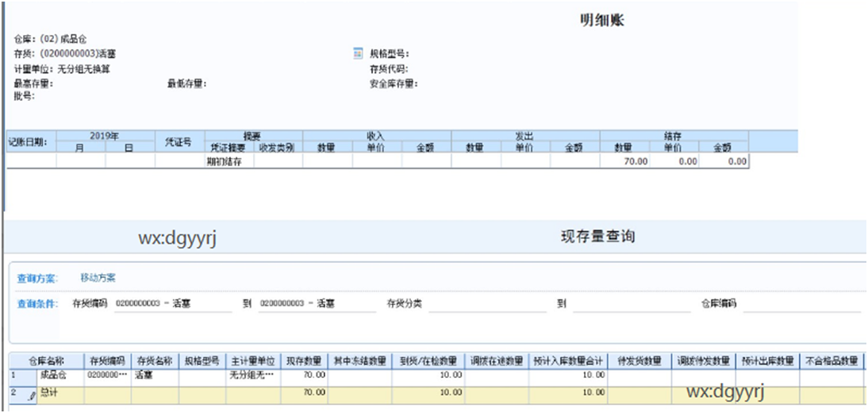Select the 发出 group header

click(x=525, y=136)
